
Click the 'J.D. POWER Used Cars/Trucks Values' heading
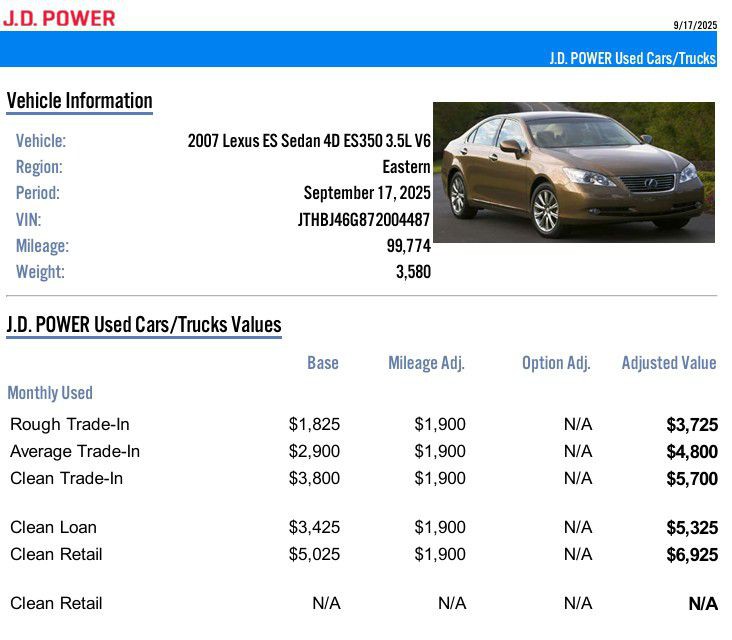(144, 325)
